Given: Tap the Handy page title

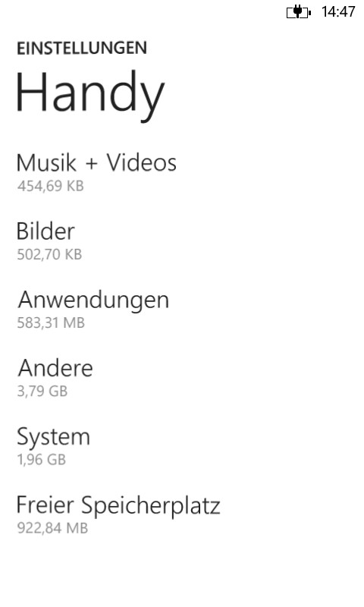Looking at the screenshot, I should [x=89, y=96].
